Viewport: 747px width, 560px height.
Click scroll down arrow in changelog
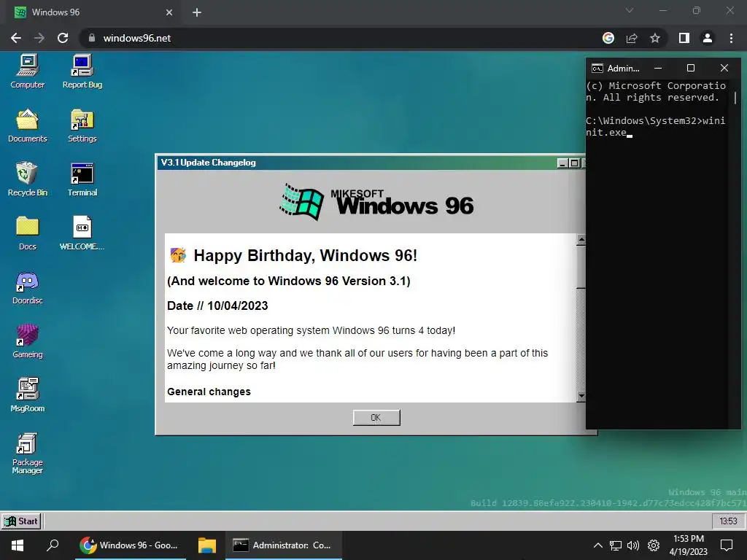pyautogui.click(x=581, y=396)
